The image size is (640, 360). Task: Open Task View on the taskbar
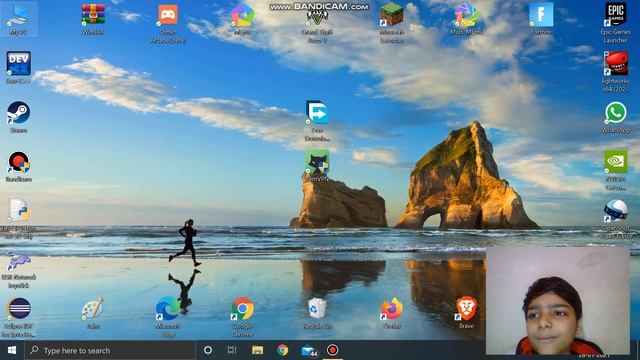tap(232, 350)
